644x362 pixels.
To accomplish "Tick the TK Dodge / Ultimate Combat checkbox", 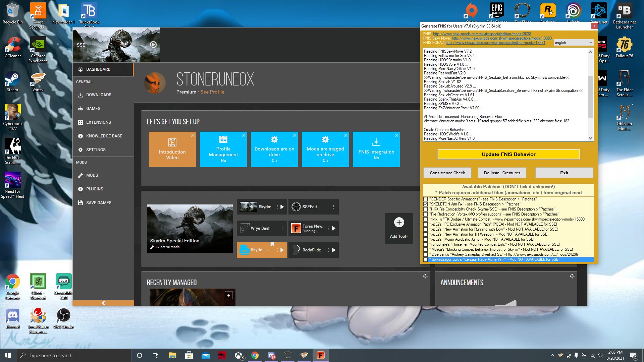I will pos(425,219).
